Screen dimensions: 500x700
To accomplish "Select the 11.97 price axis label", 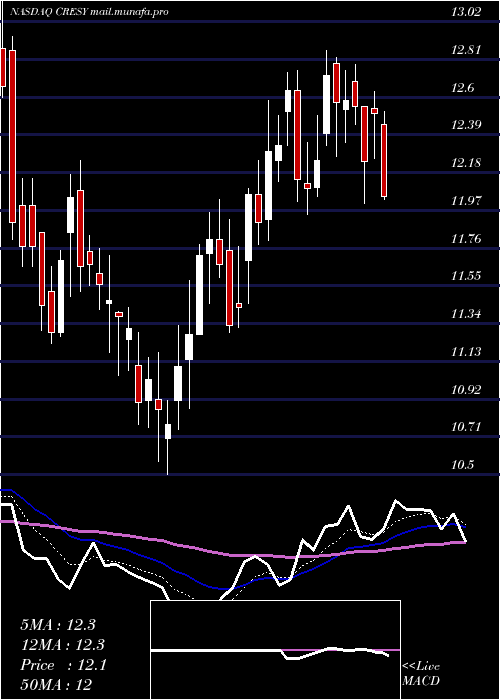I will [466, 201].
